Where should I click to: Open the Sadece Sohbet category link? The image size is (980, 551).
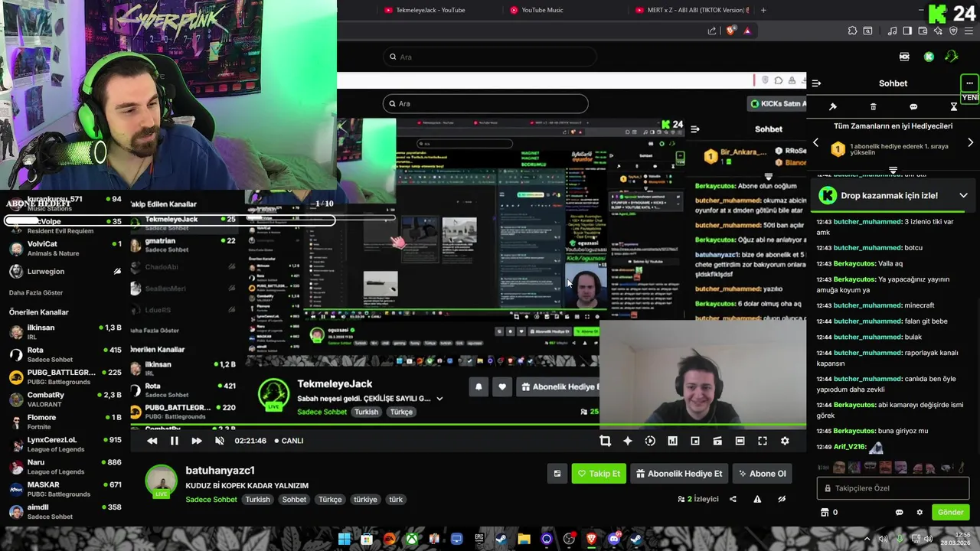211,499
